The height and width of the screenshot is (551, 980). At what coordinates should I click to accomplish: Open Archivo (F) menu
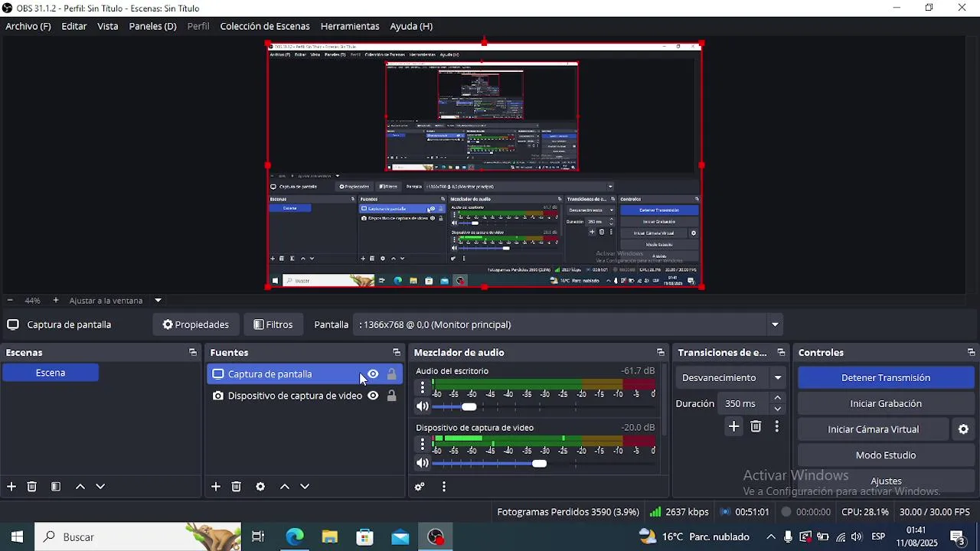(x=28, y=26)
